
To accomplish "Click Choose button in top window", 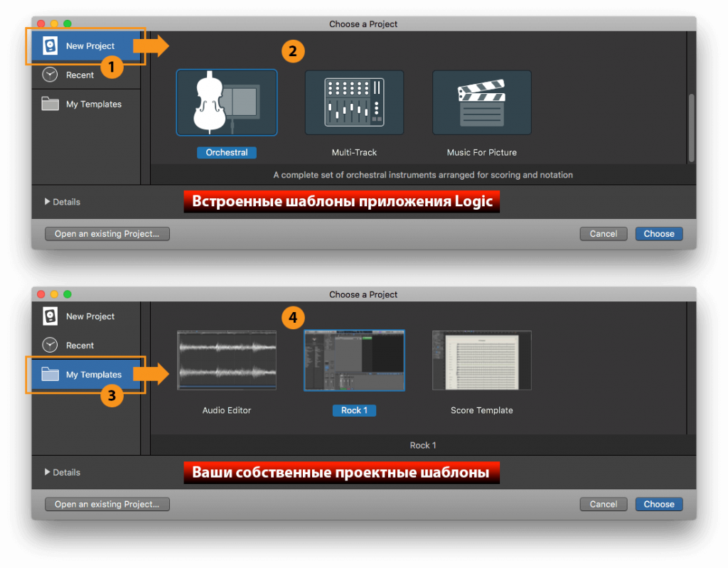I will click(659, 234).
